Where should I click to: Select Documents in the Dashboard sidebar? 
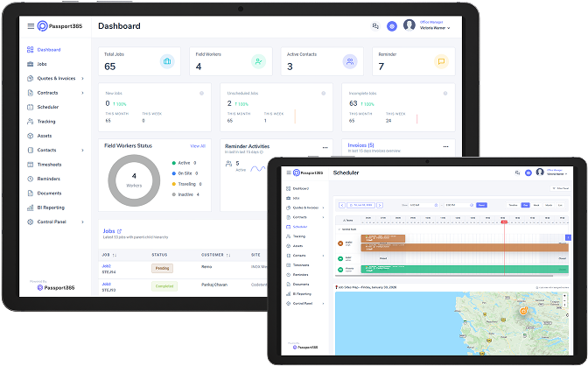(49, 193)
